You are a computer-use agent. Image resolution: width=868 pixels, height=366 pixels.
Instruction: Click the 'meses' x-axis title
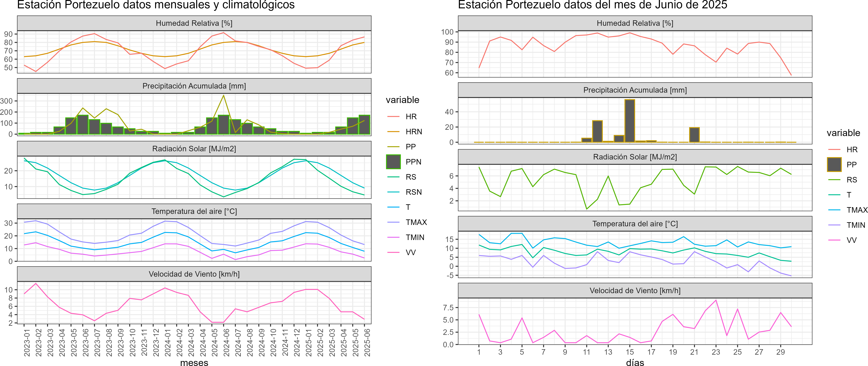194,363
